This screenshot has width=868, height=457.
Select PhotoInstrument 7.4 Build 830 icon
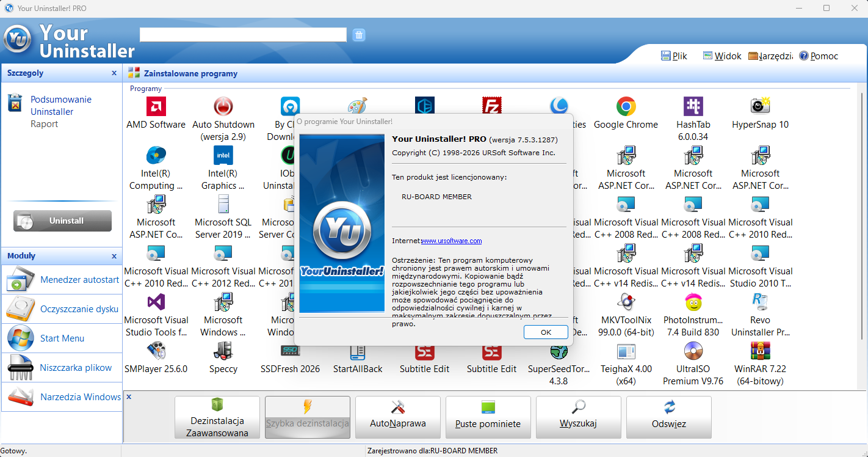(x=693, y=302)
